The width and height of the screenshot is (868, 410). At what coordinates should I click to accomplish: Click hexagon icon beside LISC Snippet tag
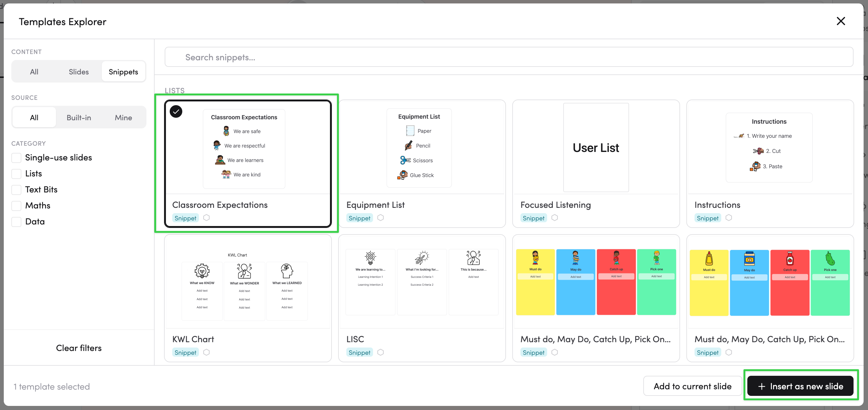point(381,352)
